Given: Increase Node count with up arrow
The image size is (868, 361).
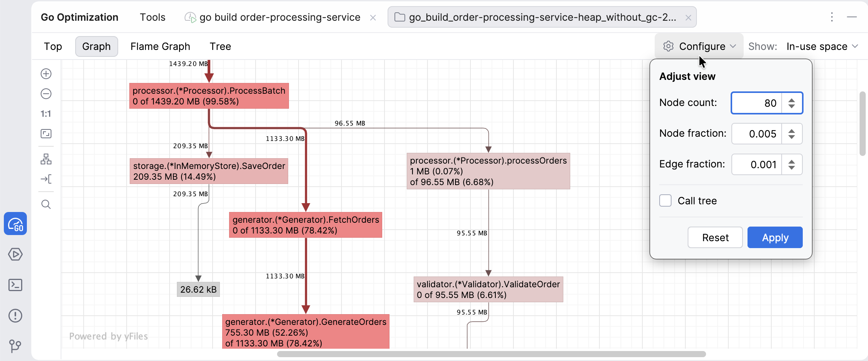Looking at the screenshot, I should pos(792,100).
